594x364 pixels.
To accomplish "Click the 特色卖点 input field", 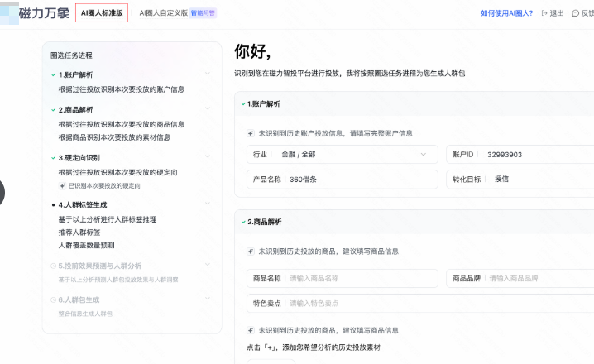I will (420, 304).
